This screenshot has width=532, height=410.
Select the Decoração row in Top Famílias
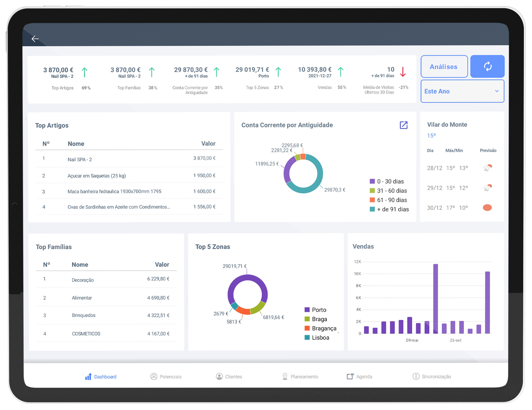pos(106,280)
